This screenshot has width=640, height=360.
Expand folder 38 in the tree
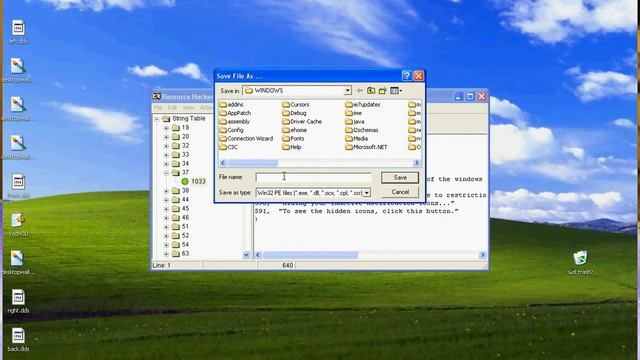coord(166,191)
